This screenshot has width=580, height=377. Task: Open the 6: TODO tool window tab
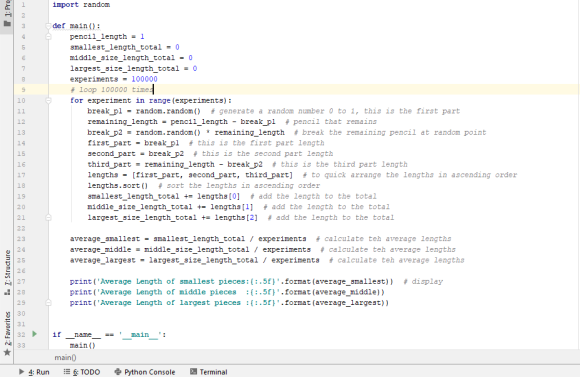[82, 371]
